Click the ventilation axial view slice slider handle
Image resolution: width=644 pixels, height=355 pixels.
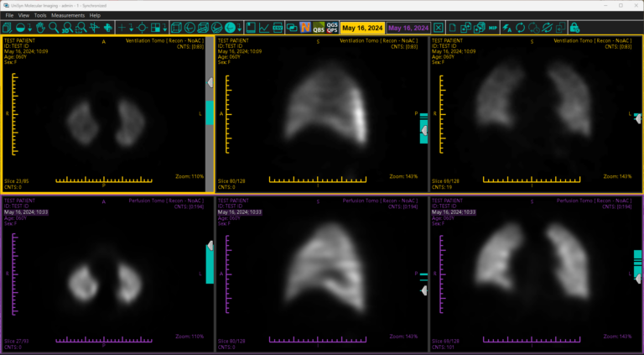pyautogui.click(x=210, y=82)
